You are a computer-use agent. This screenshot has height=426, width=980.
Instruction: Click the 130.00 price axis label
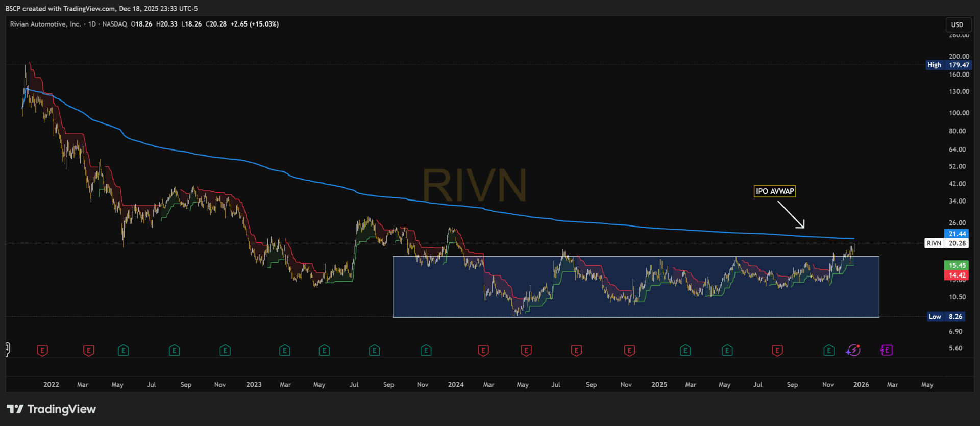(x=959, y=91)
